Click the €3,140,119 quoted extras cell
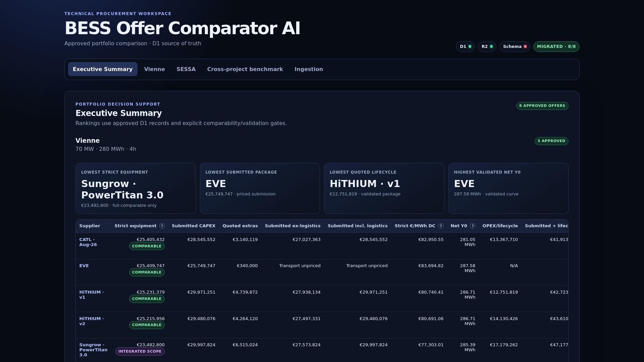Viewport: 644px width, 362px height. click(245, 240)
